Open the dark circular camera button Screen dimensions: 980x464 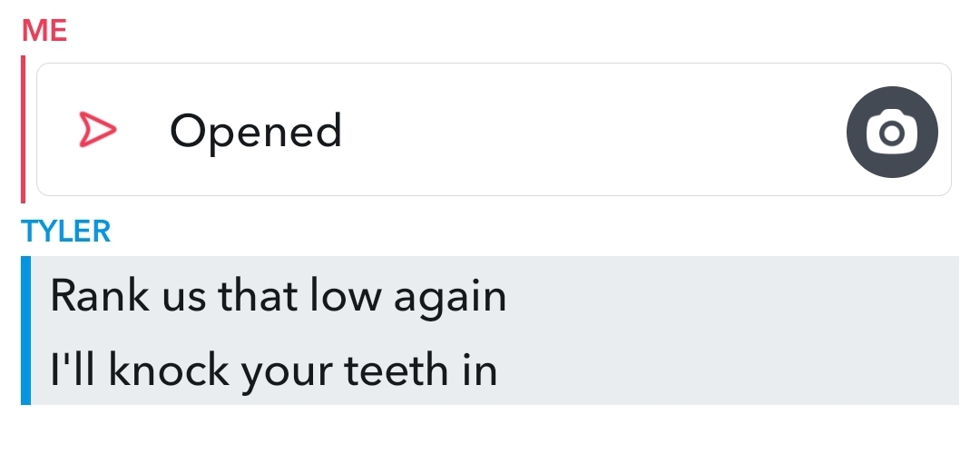(x=892, y=132)
